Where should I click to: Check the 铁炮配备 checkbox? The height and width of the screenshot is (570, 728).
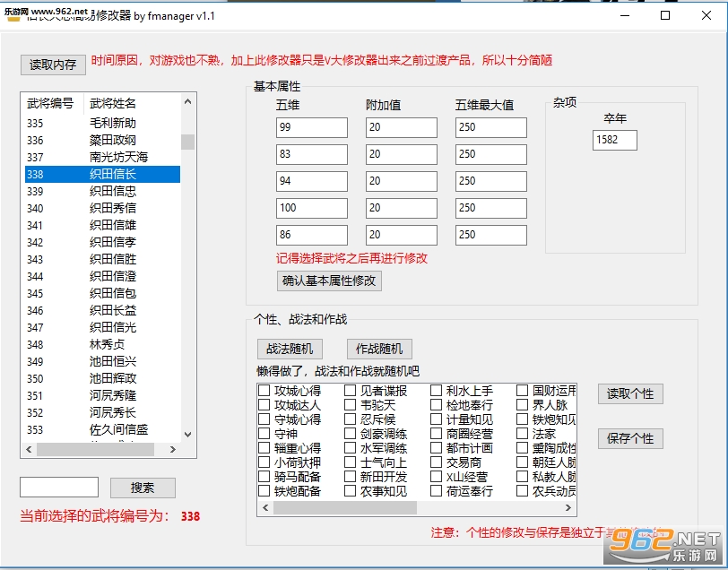pyautogui.click(x=264, y=491)
